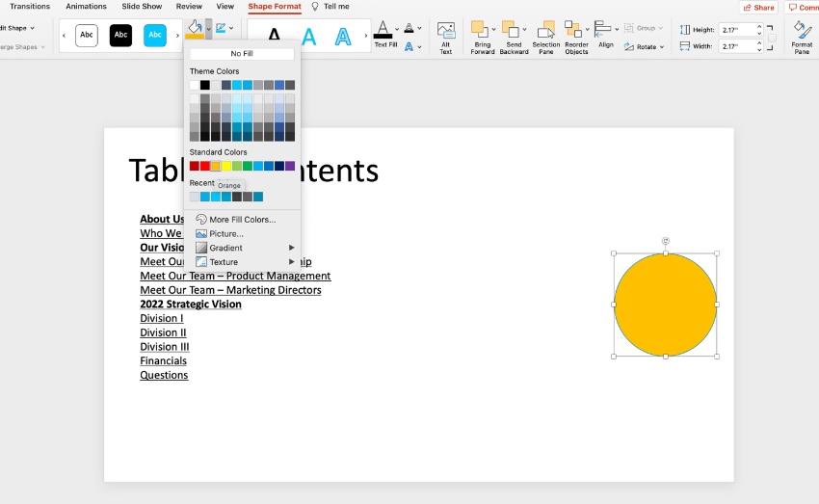Click the Shape Fill paint bucket icon
819x504 pixels.
pyautogui.click(x=195, y=29)
